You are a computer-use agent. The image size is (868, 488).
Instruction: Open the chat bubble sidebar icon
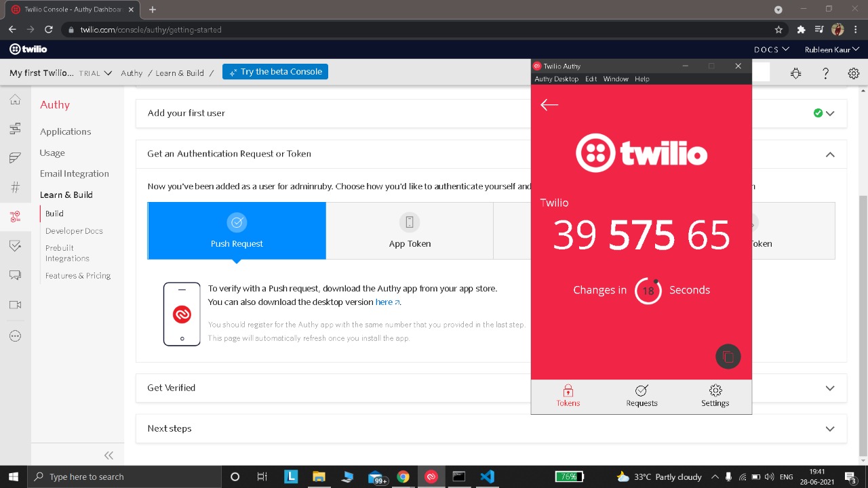coord(15,275)
